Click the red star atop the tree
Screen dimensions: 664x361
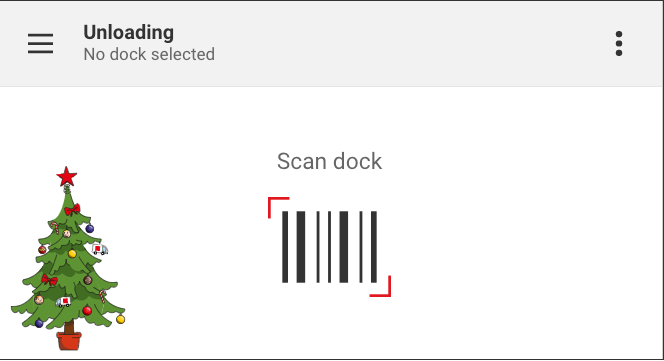click(x=66, y=177)
